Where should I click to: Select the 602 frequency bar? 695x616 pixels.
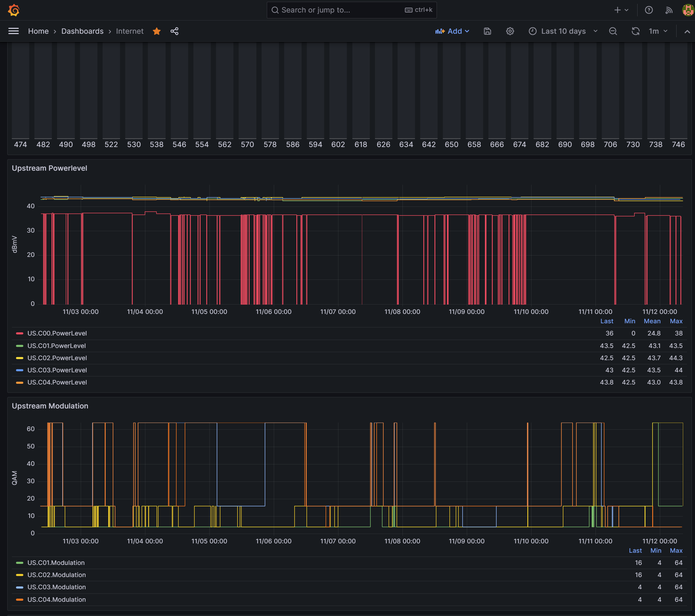(338, 91)
